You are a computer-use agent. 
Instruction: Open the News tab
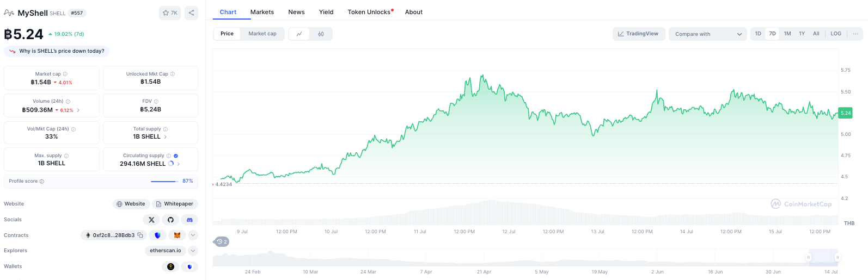[x=296, y=12]
